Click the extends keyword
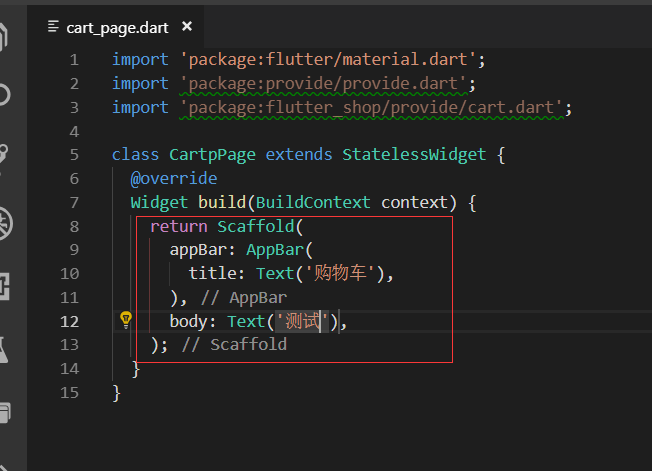This screenshot has width=652, height=471. pos(299,155)
